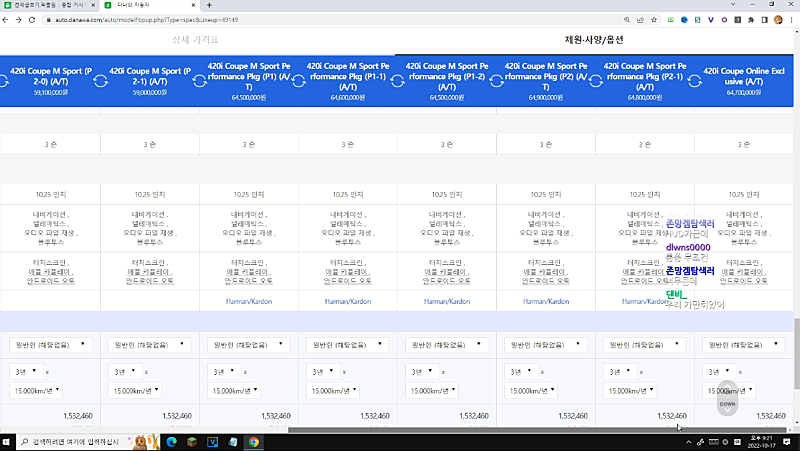Click the swap icon left of Performance Pkg (P1-1)
This screenshot has height=451, width=800.
[x=298, y=81]
